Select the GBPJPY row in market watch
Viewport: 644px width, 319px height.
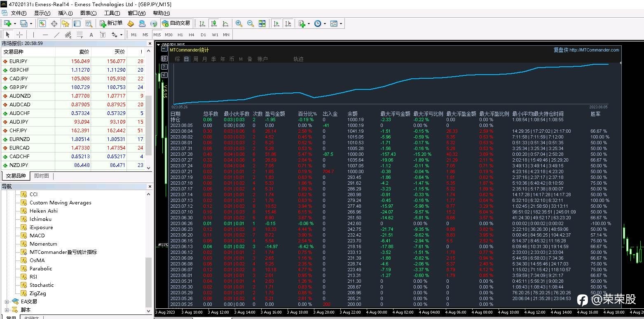click(x=73, y=87)
